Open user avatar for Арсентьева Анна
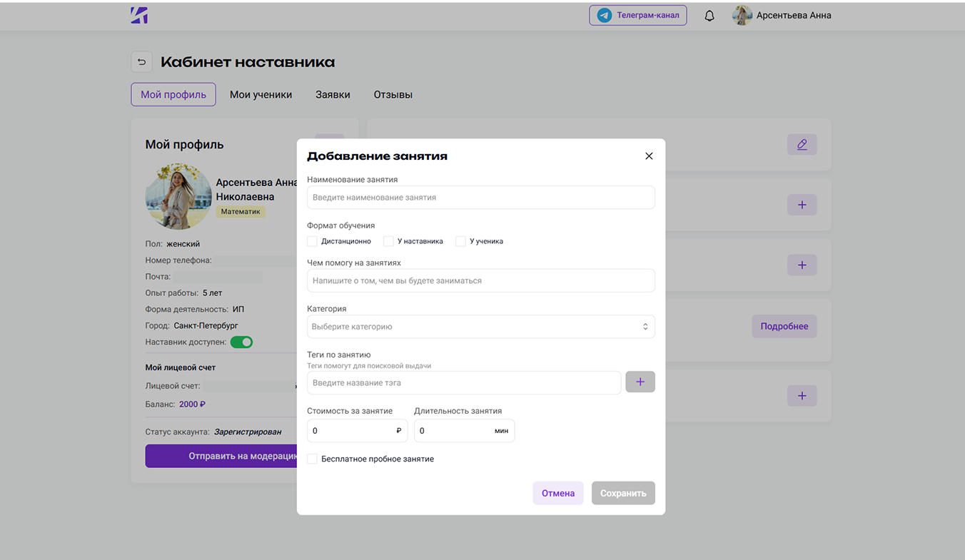This screenshot has height=560, width=965. 742,16
